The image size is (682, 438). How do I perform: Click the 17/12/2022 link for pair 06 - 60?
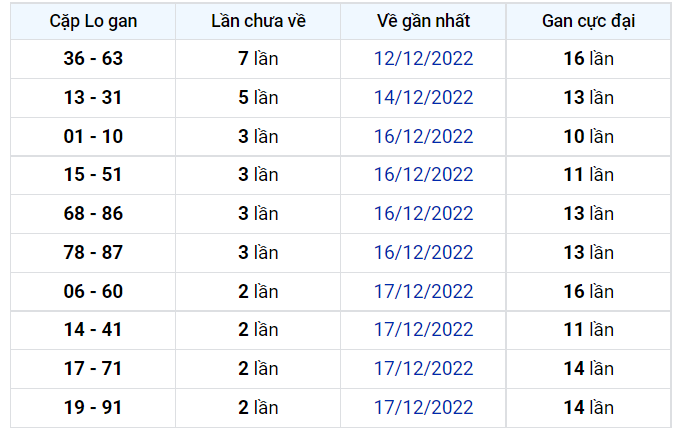tap(423, 291)
